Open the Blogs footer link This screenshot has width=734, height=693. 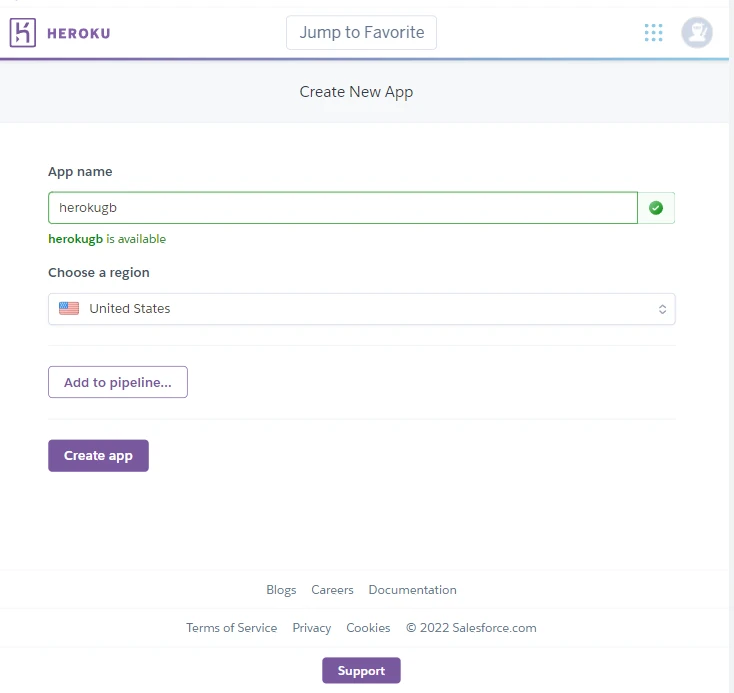tap(281, 590)
